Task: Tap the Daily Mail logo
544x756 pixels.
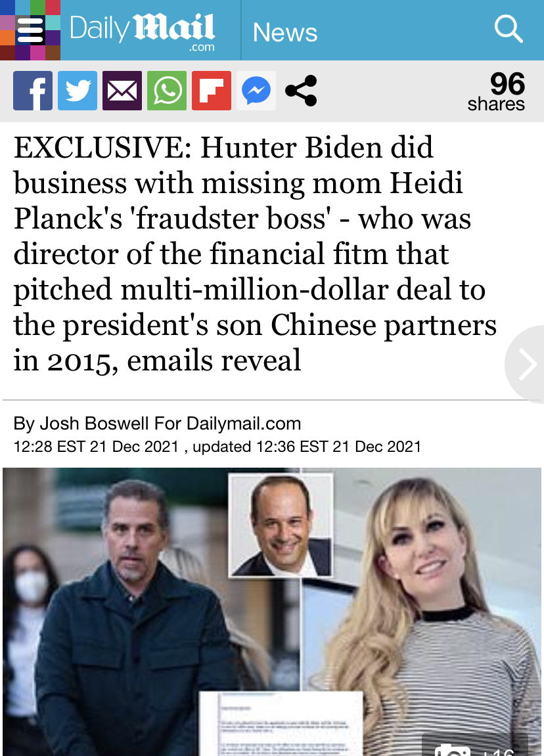Action: [x=143, y=32]
